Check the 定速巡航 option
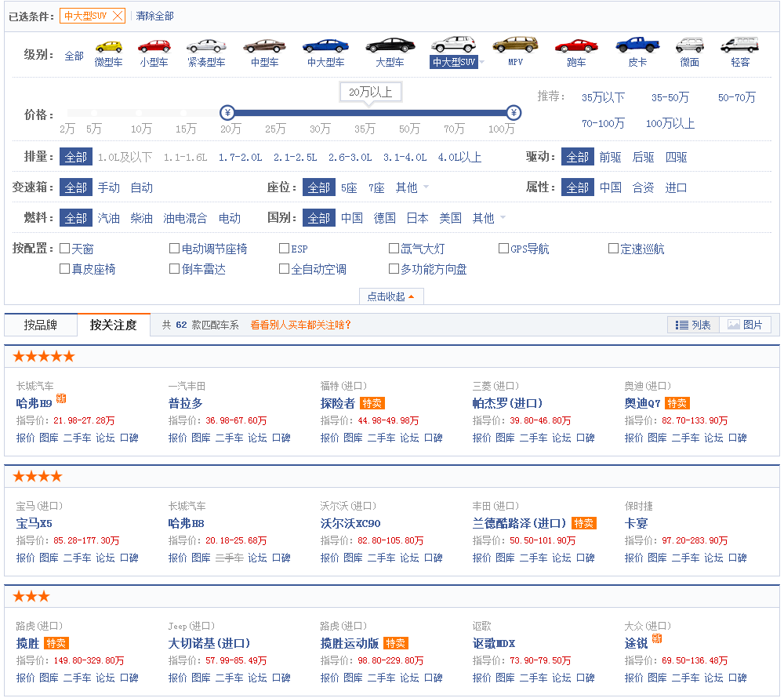This screenshot has width=784, height=698. pos(614,248)
